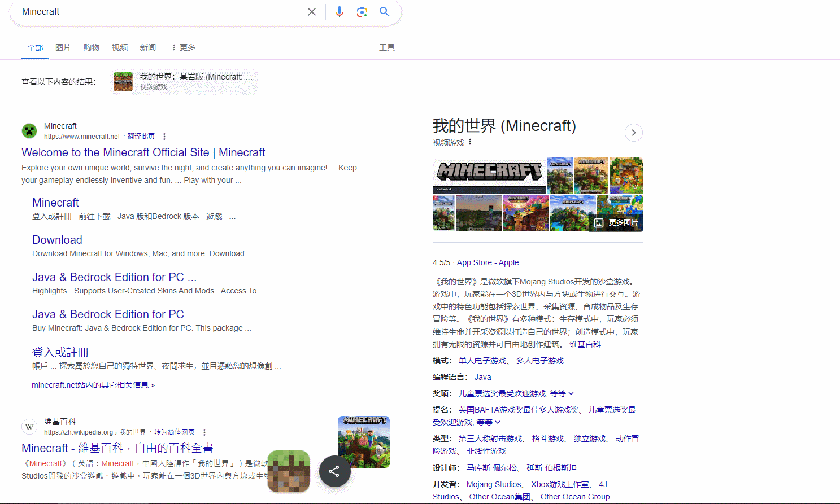Click the round share icon button
Image resolution: width=840 pixels, height=504 pixels.
click(334, 471)
